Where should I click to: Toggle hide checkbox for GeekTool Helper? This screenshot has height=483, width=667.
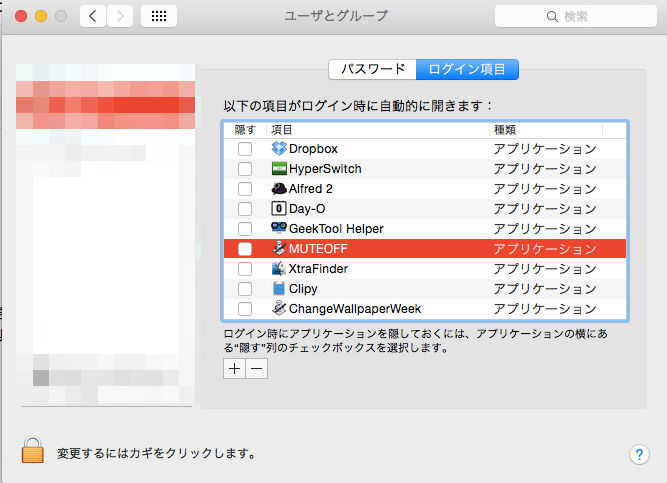point(245,229)
